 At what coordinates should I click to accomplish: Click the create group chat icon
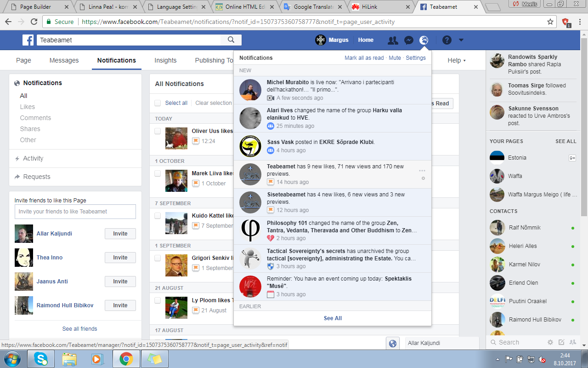572,342
